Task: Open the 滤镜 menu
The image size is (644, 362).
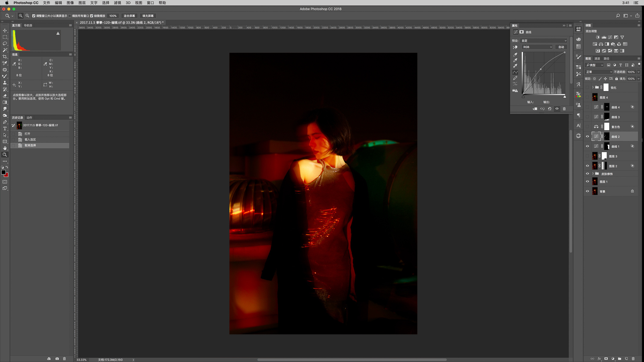Action: [117, 3]
